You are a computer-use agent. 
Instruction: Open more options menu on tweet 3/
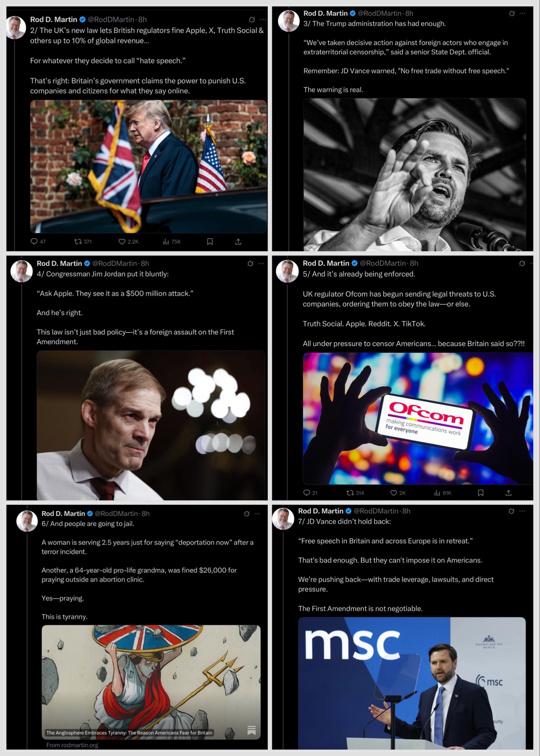523,14
